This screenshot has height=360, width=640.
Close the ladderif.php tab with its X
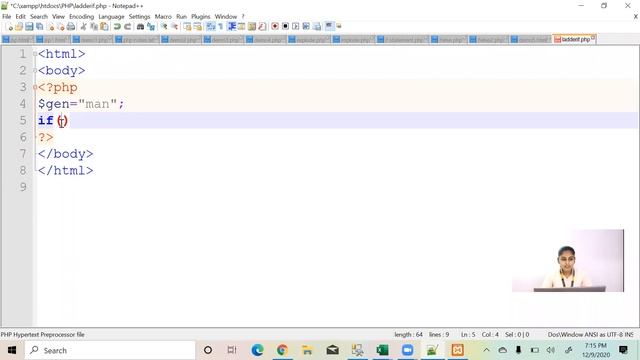(x=593, y=38)
